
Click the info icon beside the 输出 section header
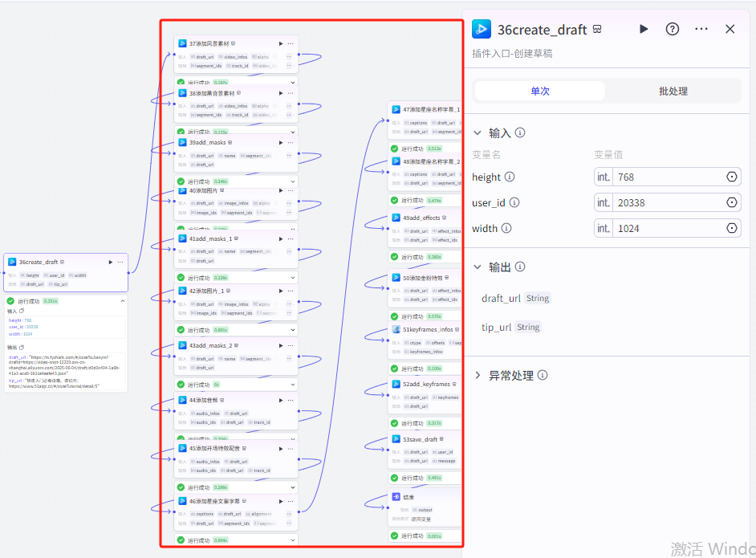click(x=522, y=267)
